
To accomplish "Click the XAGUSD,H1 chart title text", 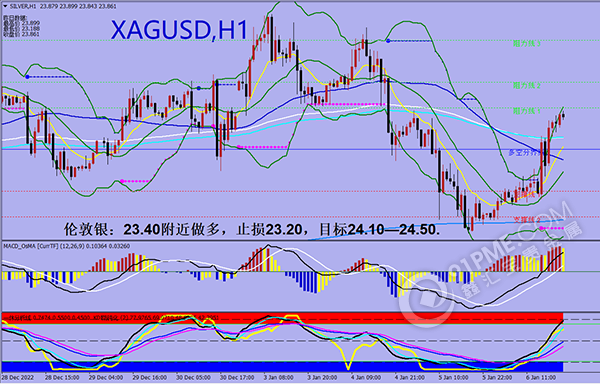I will (179, 30).
